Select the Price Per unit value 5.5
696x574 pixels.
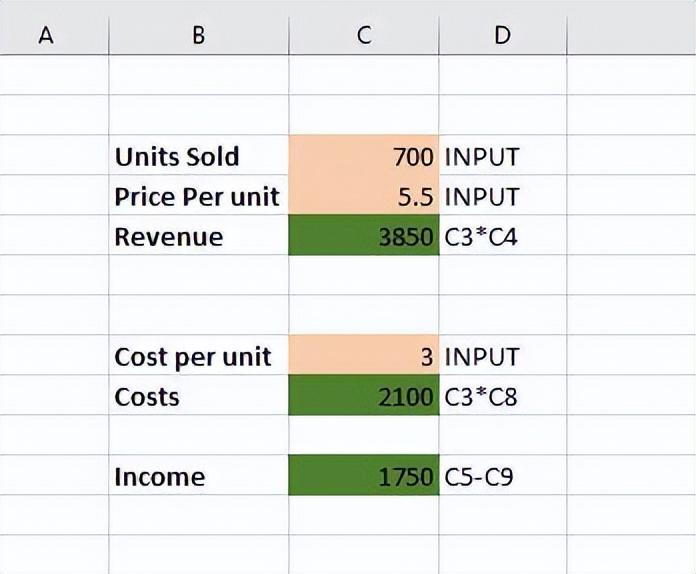coord(364,195)
